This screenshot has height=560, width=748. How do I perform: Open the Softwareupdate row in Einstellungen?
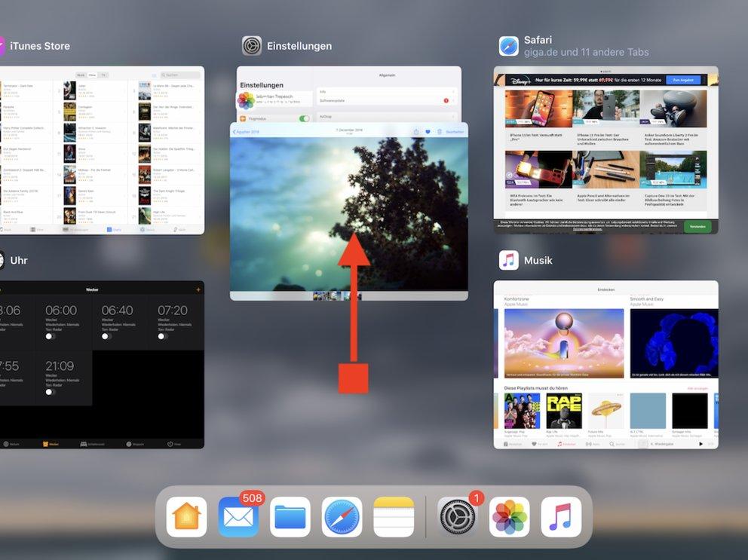pos(387,101)
